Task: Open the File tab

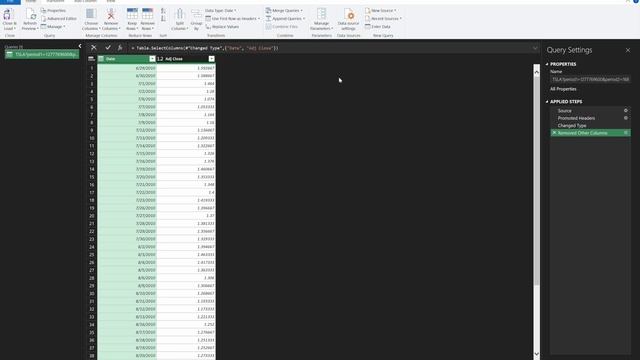Action: (10, 2)
